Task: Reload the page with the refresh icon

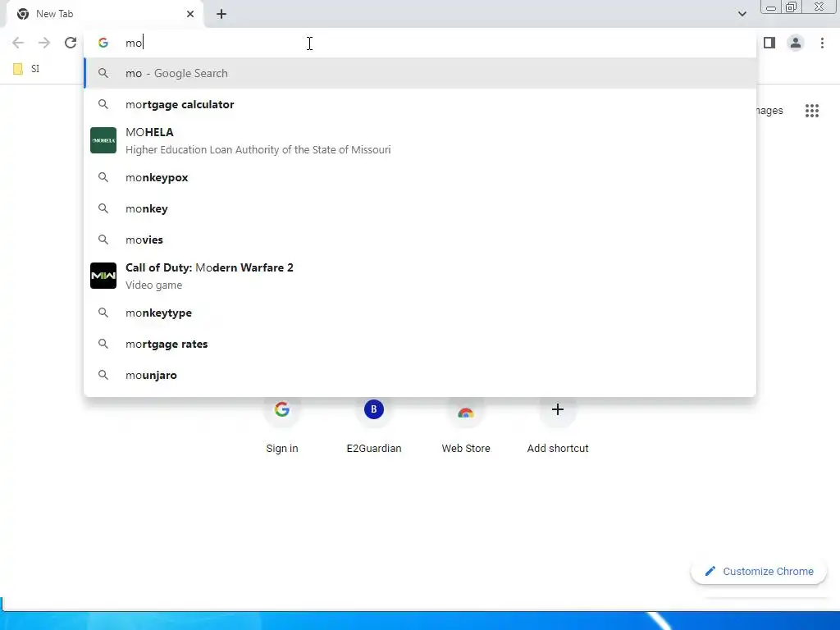Action: coord(71,43)
